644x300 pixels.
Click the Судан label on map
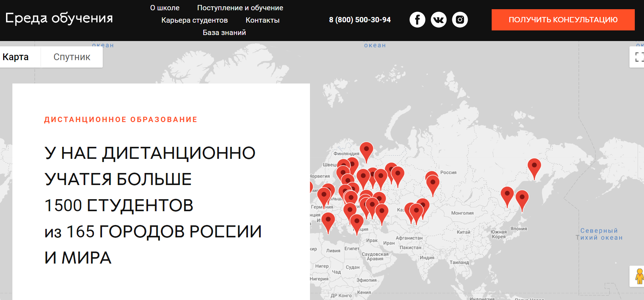pyautogui.click(x=353, y=267)
